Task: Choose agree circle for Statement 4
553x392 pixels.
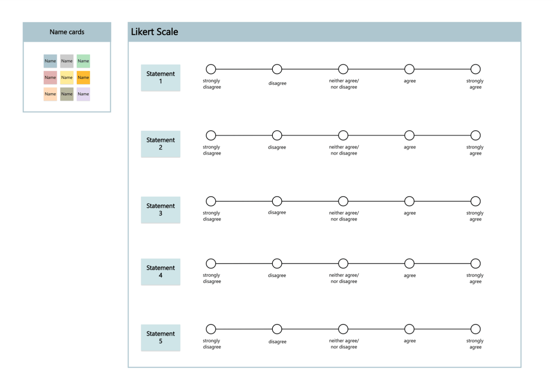Action: click(x=409, y=264)
